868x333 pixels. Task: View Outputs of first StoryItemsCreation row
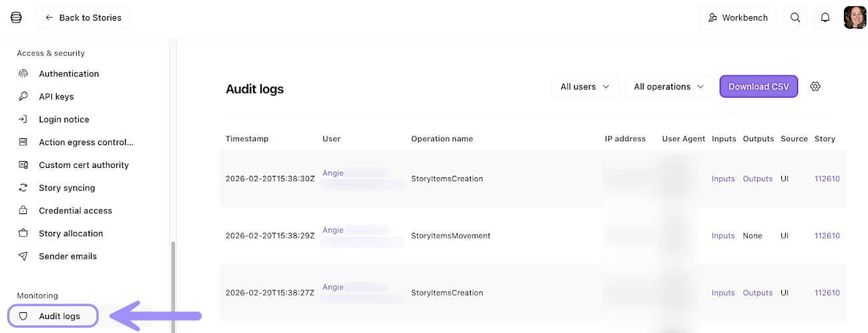tap(757, 179)
